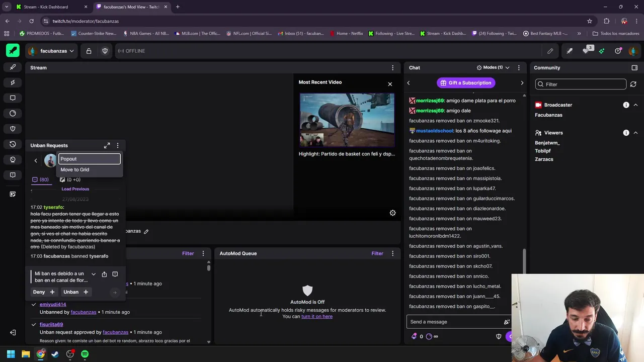Click the exit Mod View icon at bottom left
Screen dimensions: 644x362
13,332
